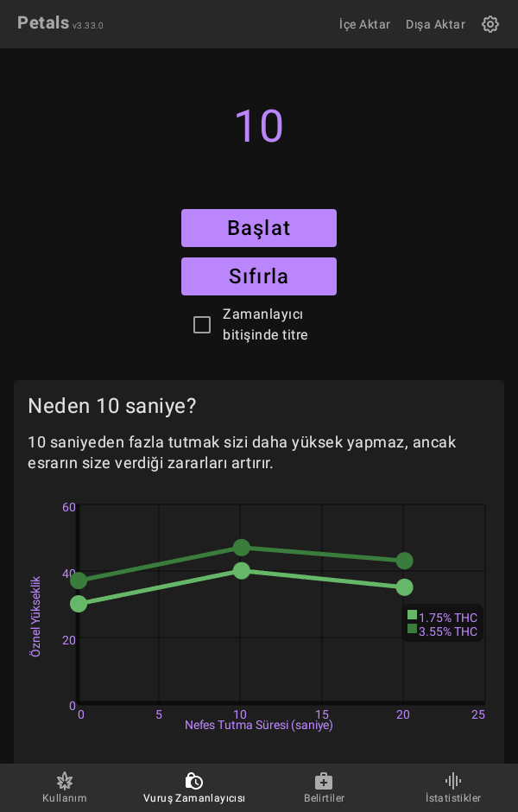Open the settings gear icon
Image resolution: width=518 pixels, height=812 pixels.
pyautogui.click(x=490, y=24)
